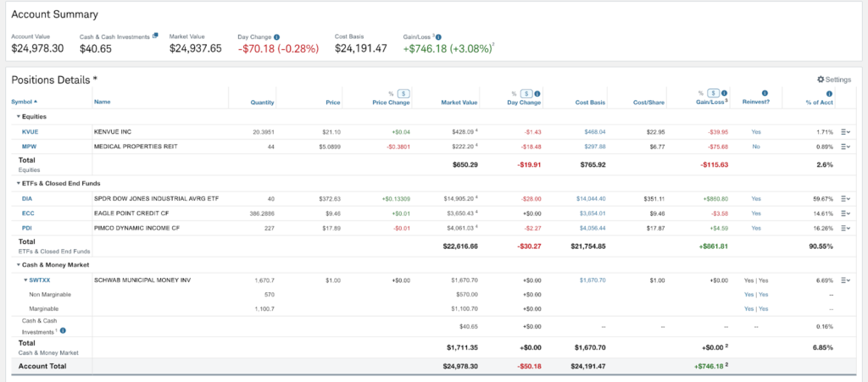Click the PDI cost basis amount $4,056.44

coord(593,227)
